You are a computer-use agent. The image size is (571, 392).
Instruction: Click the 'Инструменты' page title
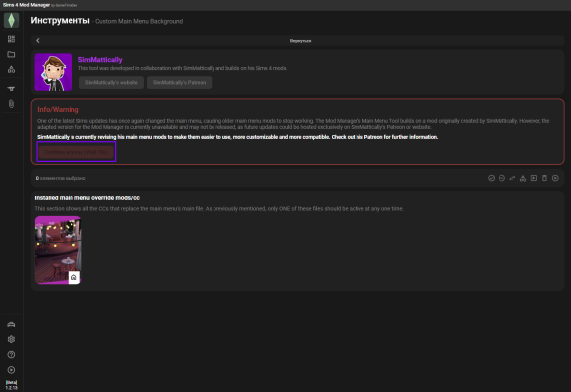61,21
